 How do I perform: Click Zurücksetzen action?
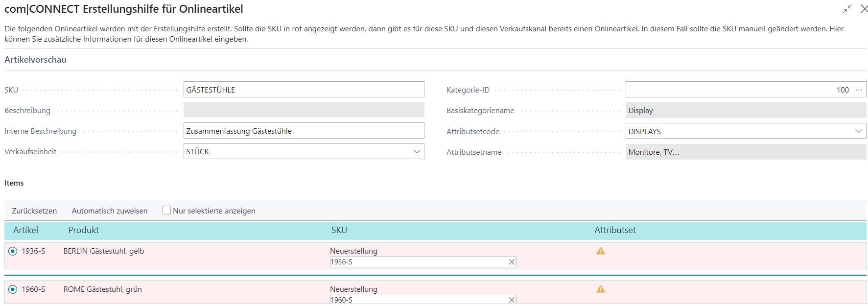[x=34, y=211]
